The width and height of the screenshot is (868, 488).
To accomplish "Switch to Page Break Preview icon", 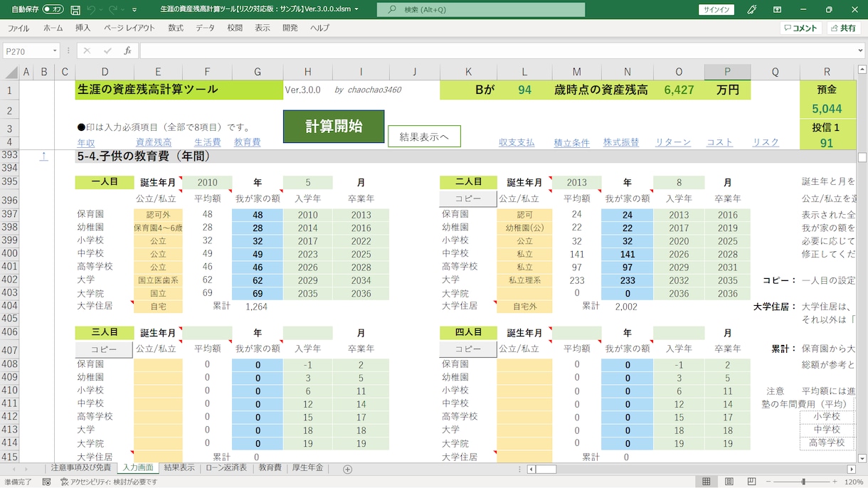I will click(752, 482).
